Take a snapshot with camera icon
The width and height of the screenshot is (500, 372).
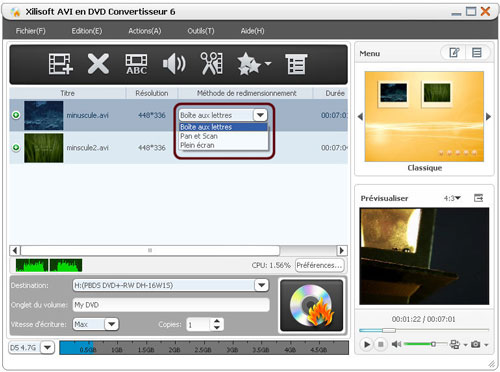pyautogui.click(x=476, y=344)
